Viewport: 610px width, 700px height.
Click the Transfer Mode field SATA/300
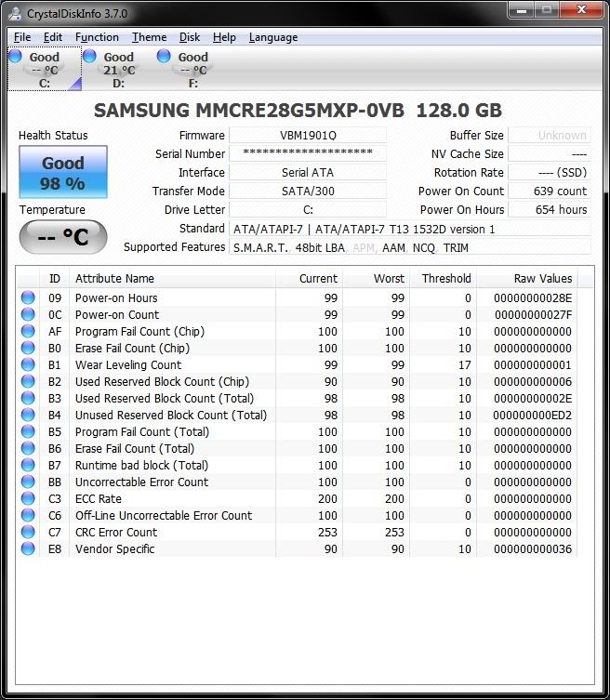click(308, 192)
